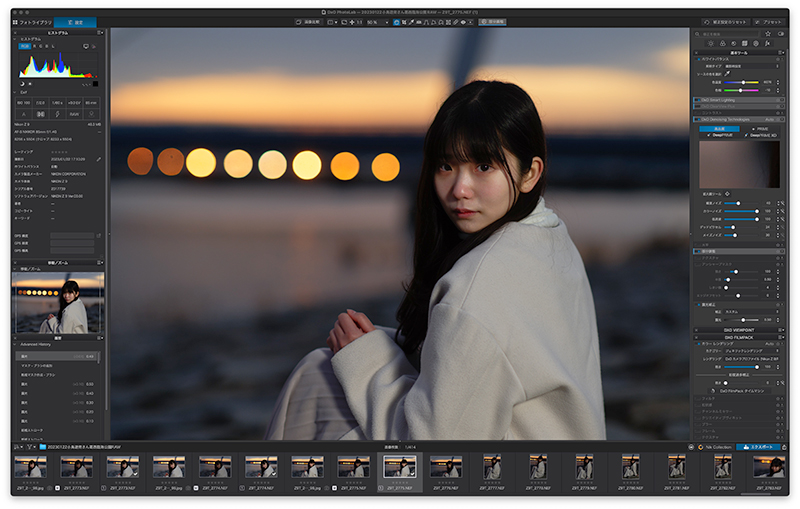Open the fx effects tools category
The image size is (800, 509).
click(x=767, y=43)
